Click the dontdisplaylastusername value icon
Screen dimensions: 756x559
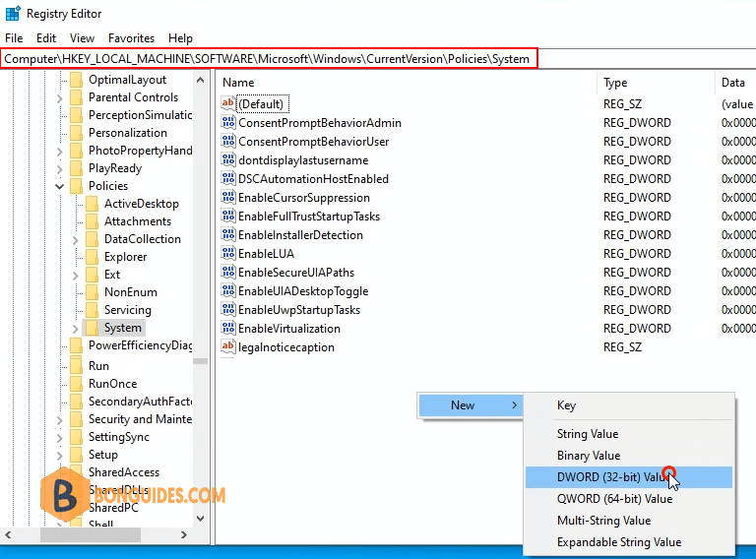228,159
